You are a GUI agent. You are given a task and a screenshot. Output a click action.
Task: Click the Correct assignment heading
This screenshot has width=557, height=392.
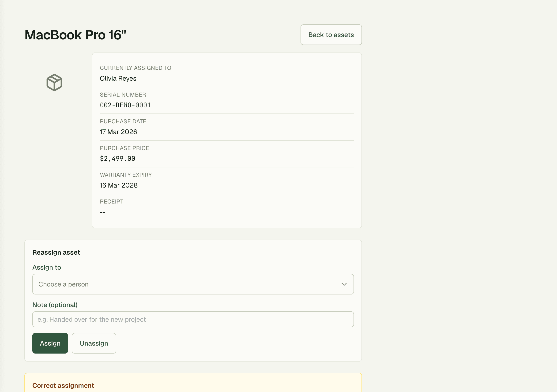(x=63, y=385)
